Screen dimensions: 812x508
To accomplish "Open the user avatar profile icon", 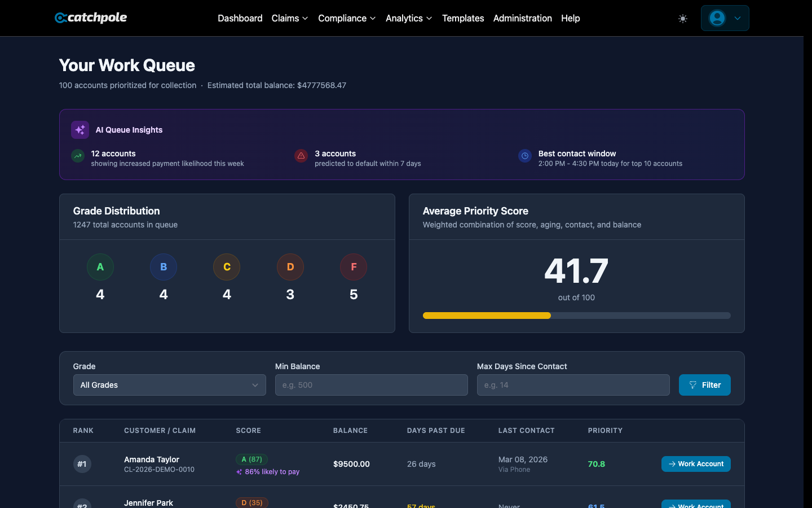I will [717, 18].
